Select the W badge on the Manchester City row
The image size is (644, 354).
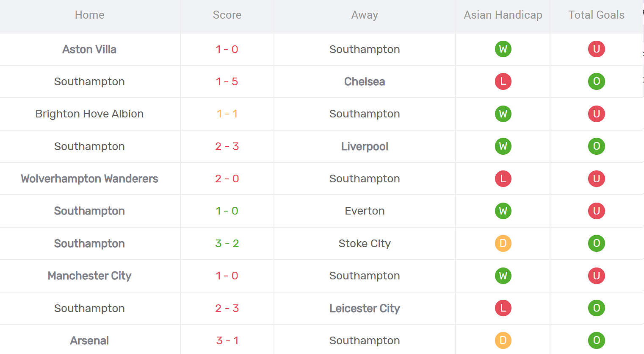503,276
